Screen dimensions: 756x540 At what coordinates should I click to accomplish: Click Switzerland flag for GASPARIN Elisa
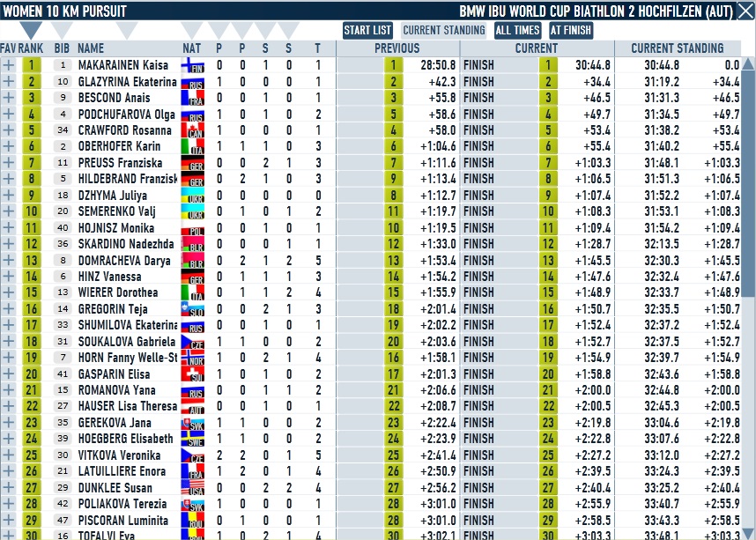[x=192, y=374]
